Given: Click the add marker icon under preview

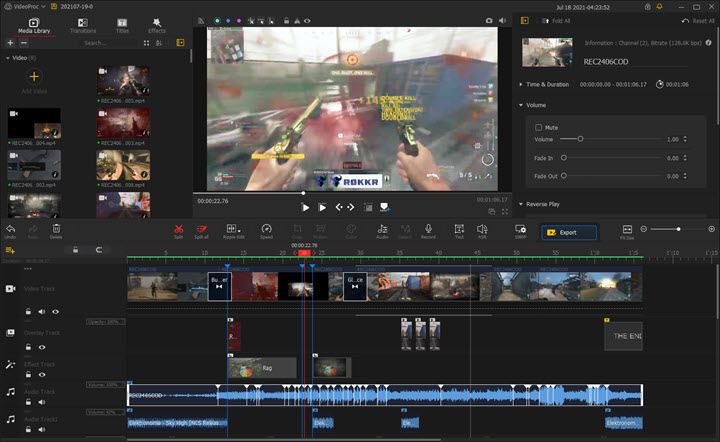Looking at the screenshot, I should pyautogui.click(x=384, y=207).
